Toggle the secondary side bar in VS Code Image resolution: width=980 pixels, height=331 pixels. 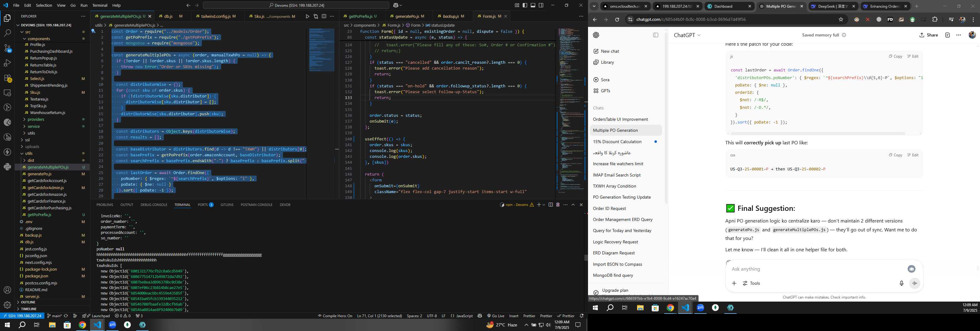(x=541, y=5)
